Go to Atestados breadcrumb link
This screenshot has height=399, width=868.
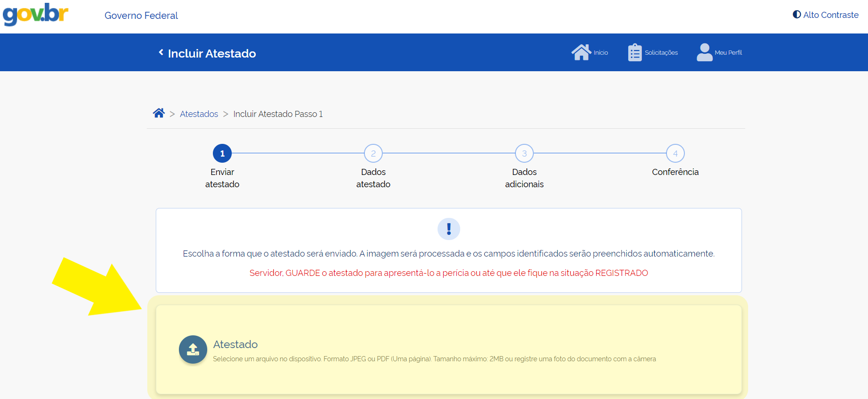(199, 114)
